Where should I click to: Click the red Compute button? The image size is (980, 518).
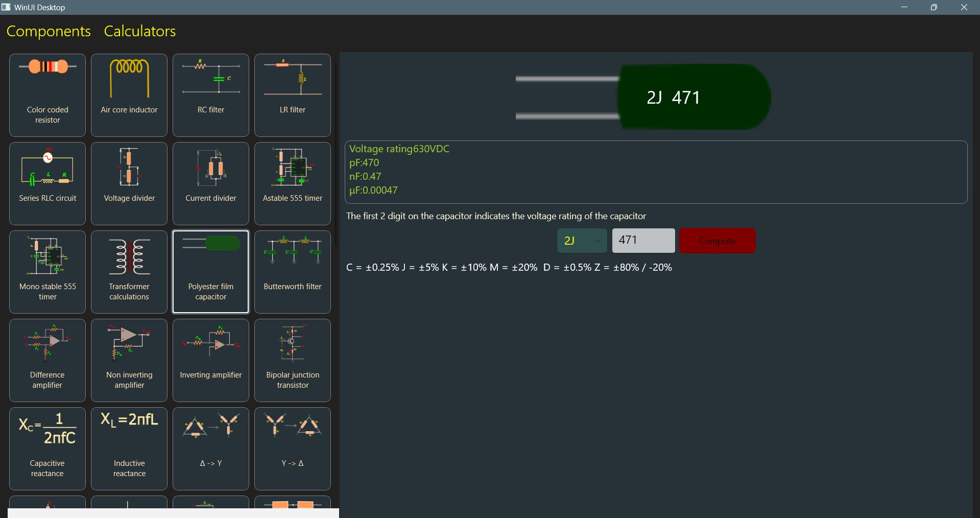[718, 241]
